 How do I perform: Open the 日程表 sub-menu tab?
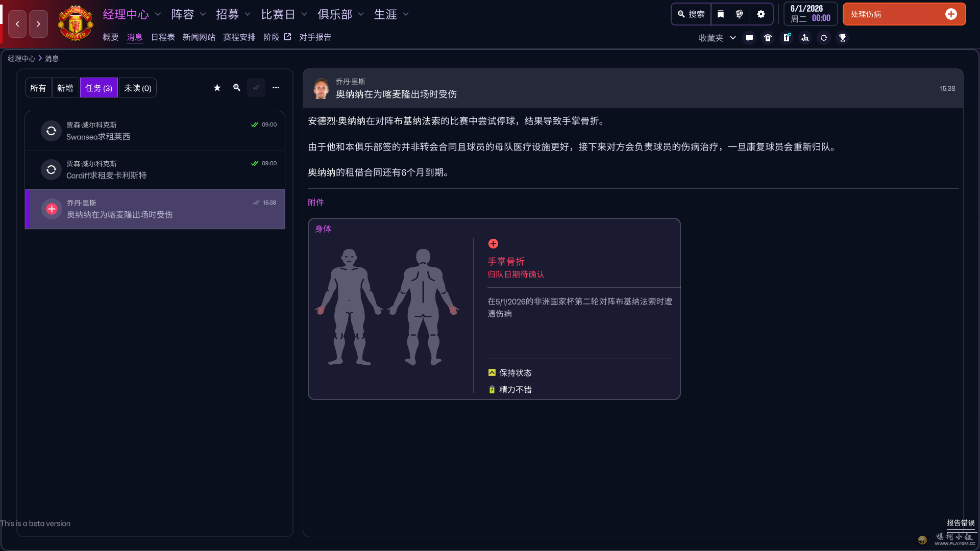pyautogui.click(x=163, y=37)
